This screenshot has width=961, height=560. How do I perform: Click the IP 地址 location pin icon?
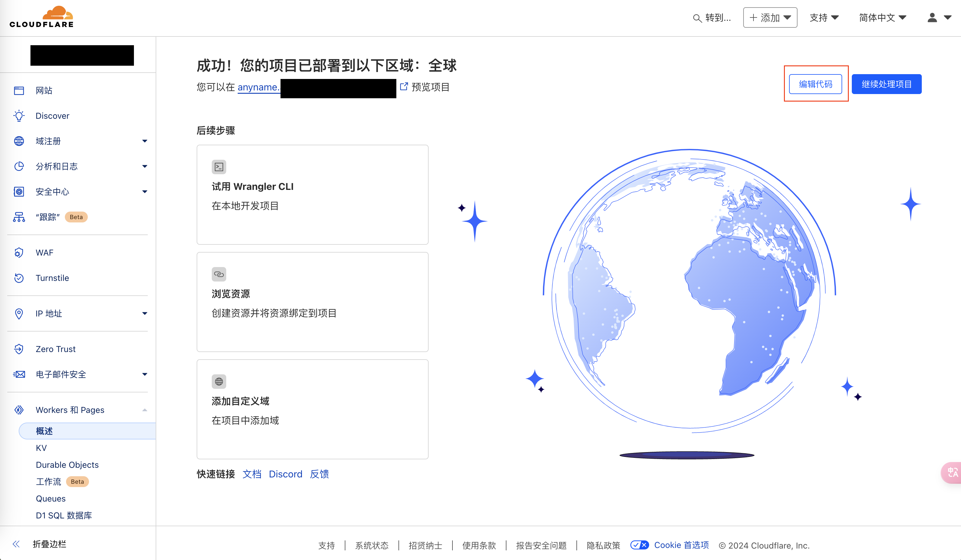pos(19,313)
